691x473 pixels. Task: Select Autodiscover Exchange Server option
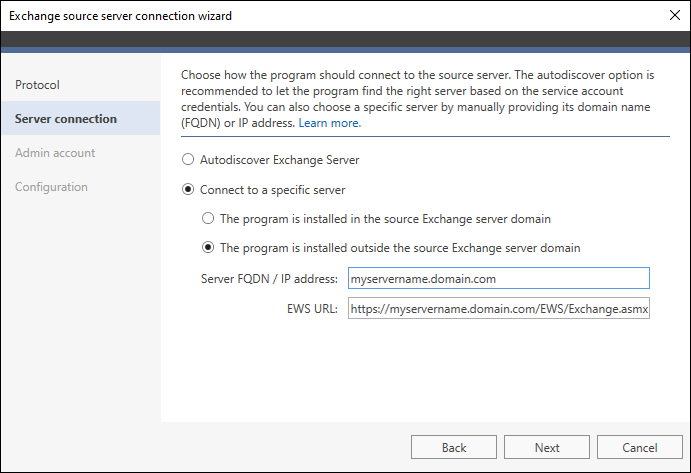pos(187,160)
